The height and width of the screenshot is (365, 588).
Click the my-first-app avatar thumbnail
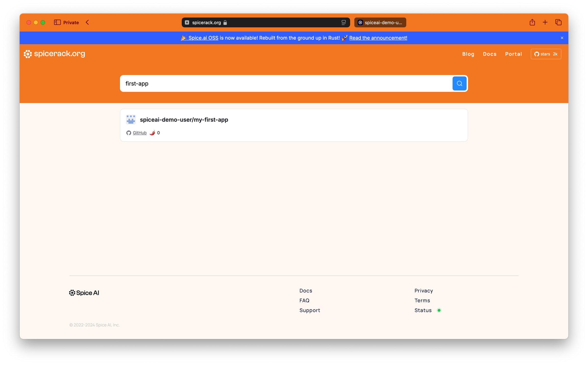coord(131,119)
